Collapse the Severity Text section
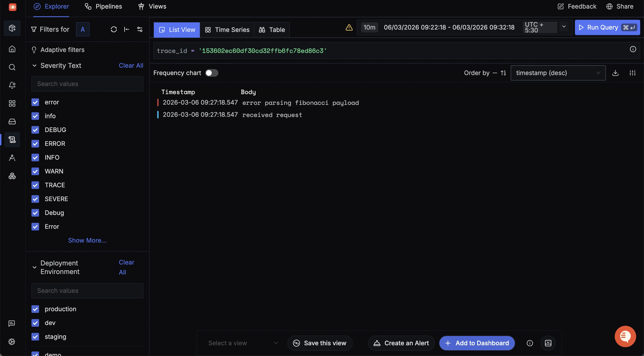This screenshot has height=356, width=644. click(x=35, y=66)
